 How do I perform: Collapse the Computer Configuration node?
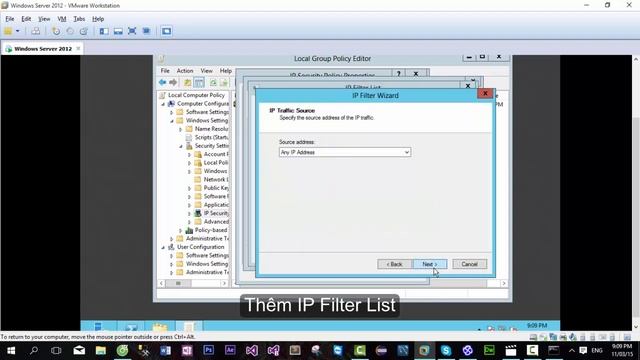point(163,104)
